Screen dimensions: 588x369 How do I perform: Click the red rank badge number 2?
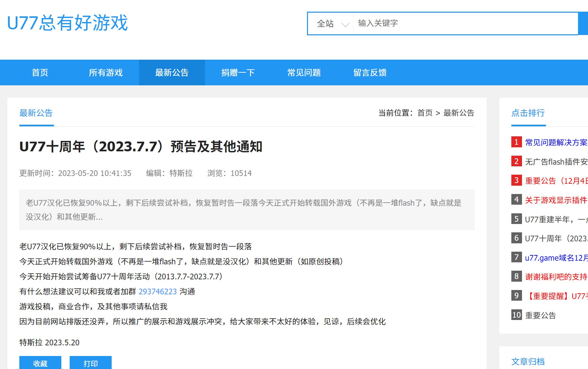click(517, 161)
